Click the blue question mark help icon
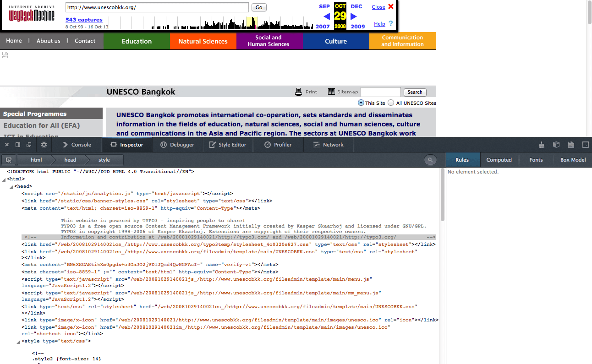Viewport: 592px width, 364px height. tap(391, 23)
